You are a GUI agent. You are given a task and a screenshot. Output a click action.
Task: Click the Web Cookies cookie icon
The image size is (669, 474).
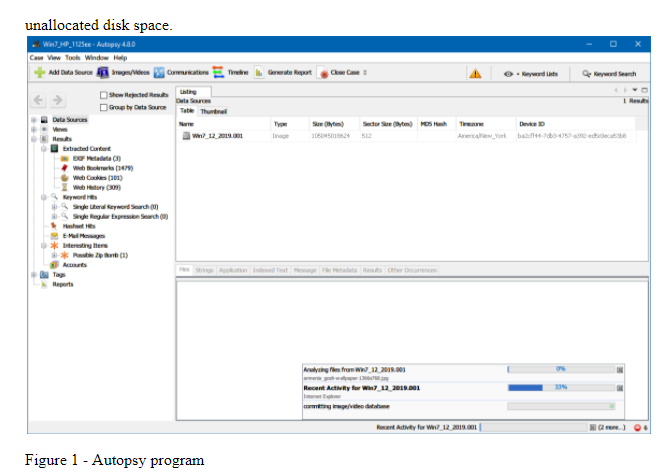(64, 178)
